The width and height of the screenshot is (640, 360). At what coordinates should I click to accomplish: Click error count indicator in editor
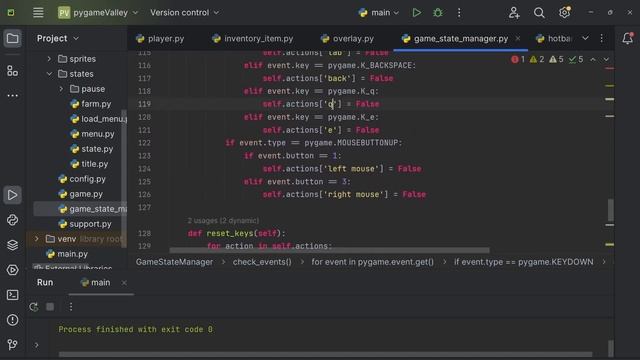pos(518,60)
